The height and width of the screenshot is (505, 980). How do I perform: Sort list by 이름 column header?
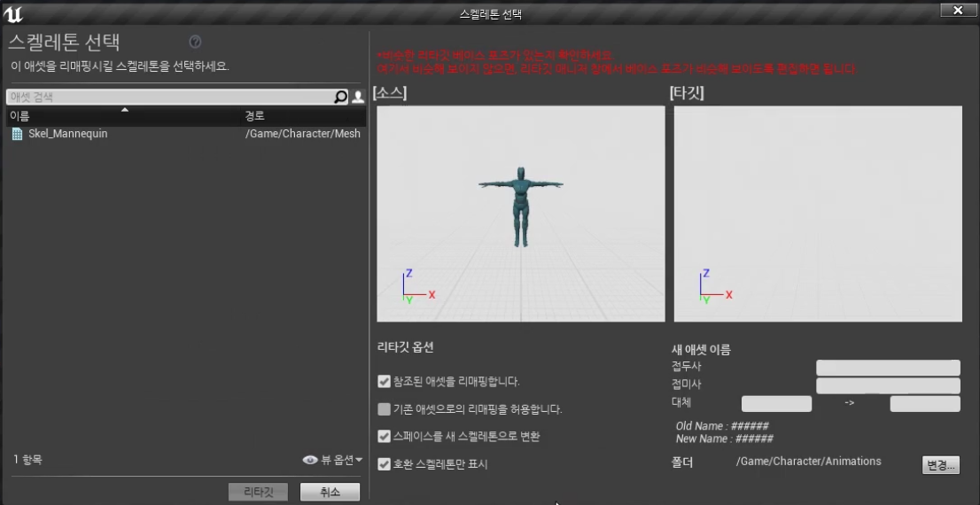[x=124, y=116]
